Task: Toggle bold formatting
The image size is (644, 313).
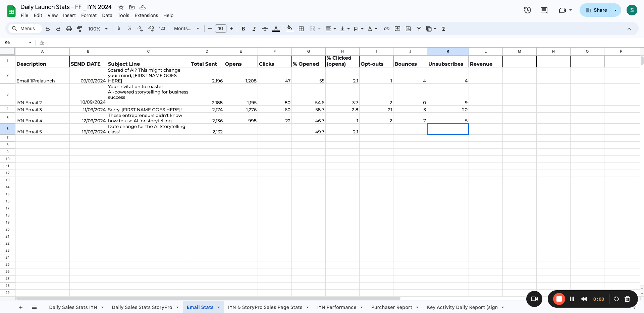Action: (244, 29)
